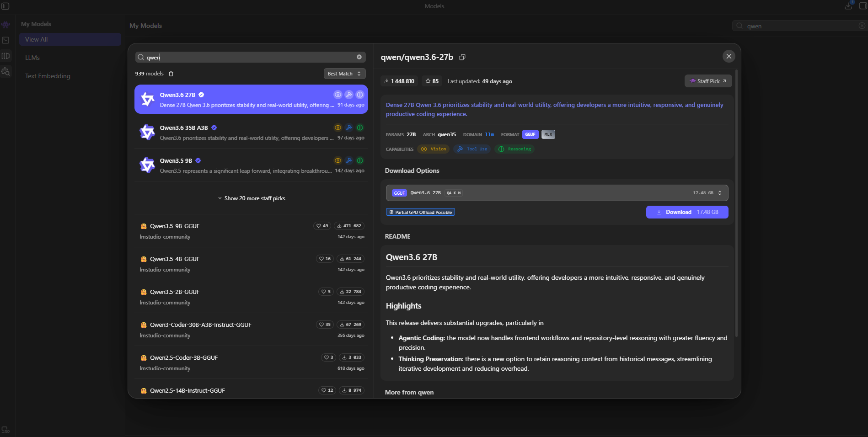Open the Staff Pick link
Viewport: 868px width, 437px height.
click(x=708, y=81)
